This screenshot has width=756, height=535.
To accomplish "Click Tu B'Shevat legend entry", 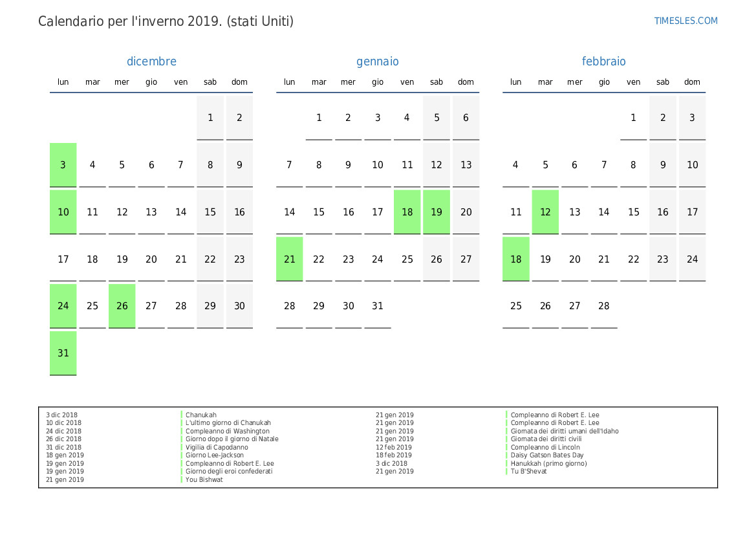I will point(528,472).
